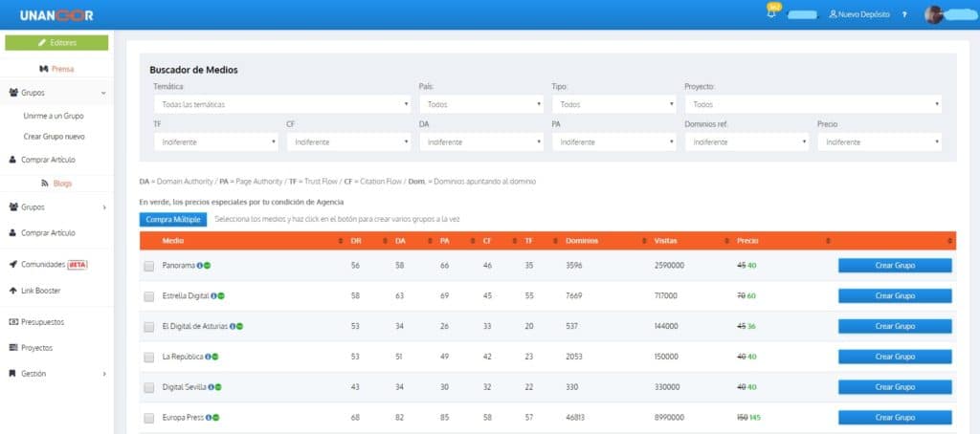Screen dimensions: 980x434
Task: Open the Proyecto dropdown
Action: (x=813, y=104)
